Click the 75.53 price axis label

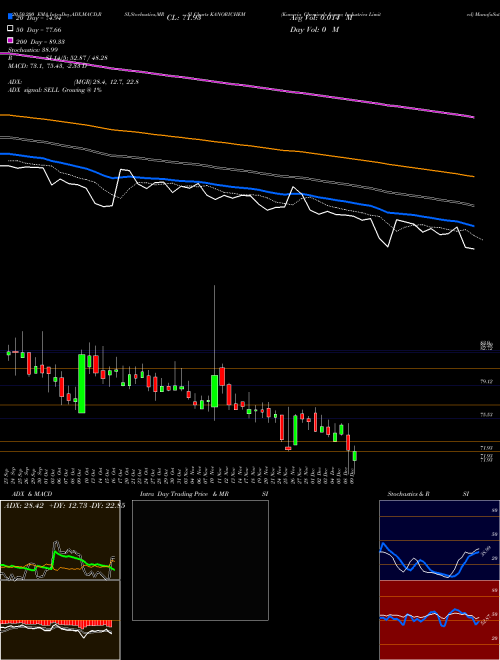(486, 415)
